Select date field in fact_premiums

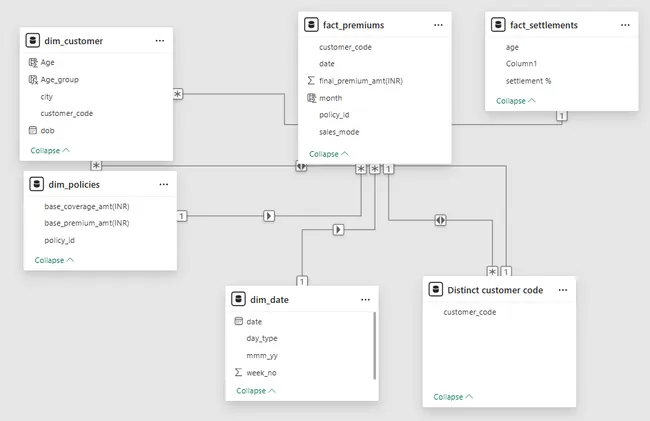(x=327, y=64)
